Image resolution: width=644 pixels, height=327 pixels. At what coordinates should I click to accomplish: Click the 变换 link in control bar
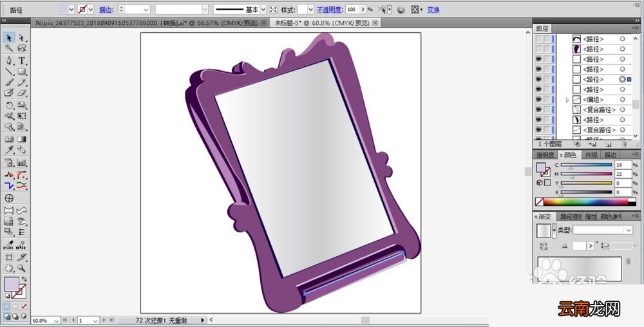(433, 10)
